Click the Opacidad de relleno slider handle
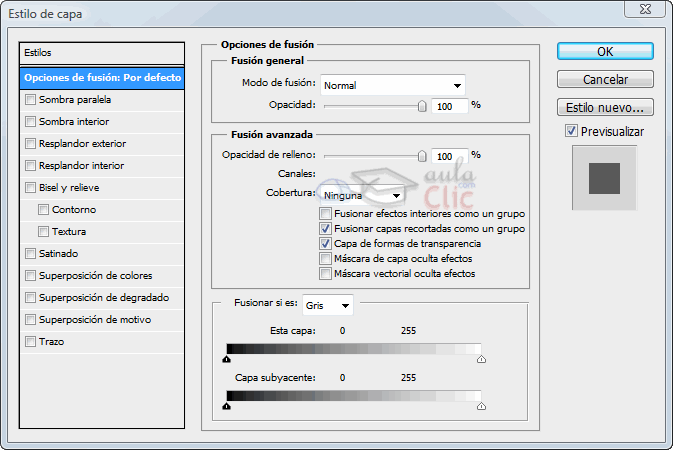This screenshot has width=673, height=450. [x=422, y=156]
